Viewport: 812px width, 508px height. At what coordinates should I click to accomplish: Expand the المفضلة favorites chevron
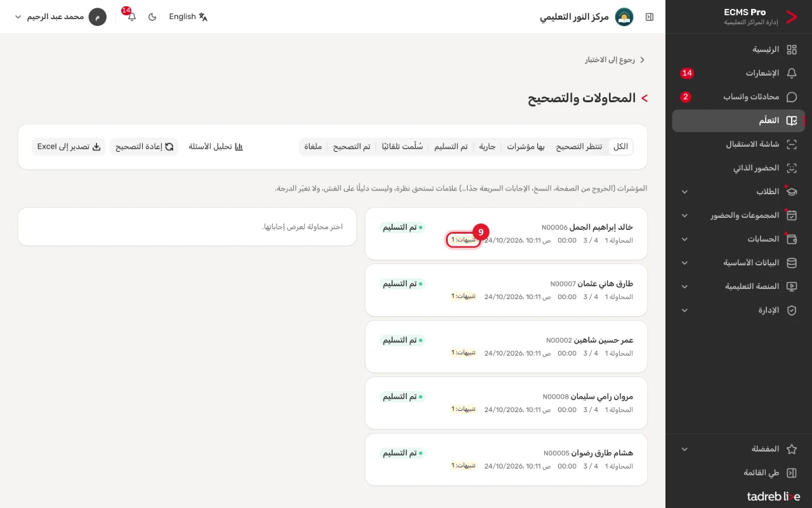[x=684, y=449]
